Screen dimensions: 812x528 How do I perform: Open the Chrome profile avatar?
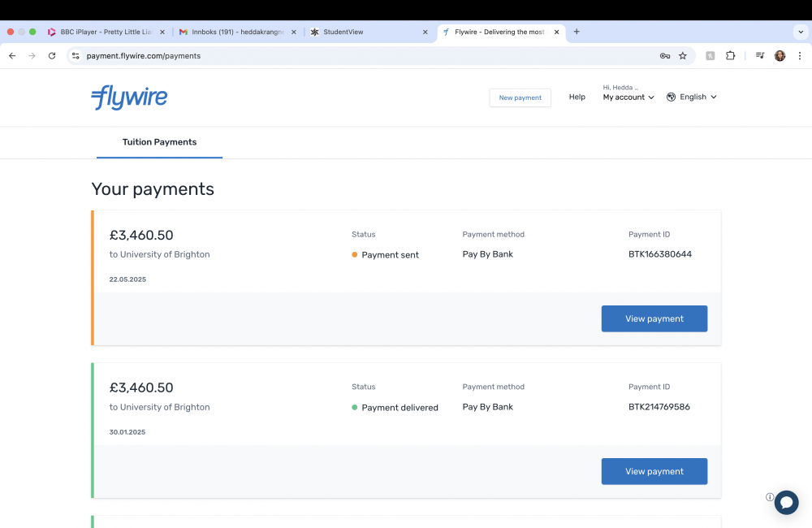click(x=780, y=56)
